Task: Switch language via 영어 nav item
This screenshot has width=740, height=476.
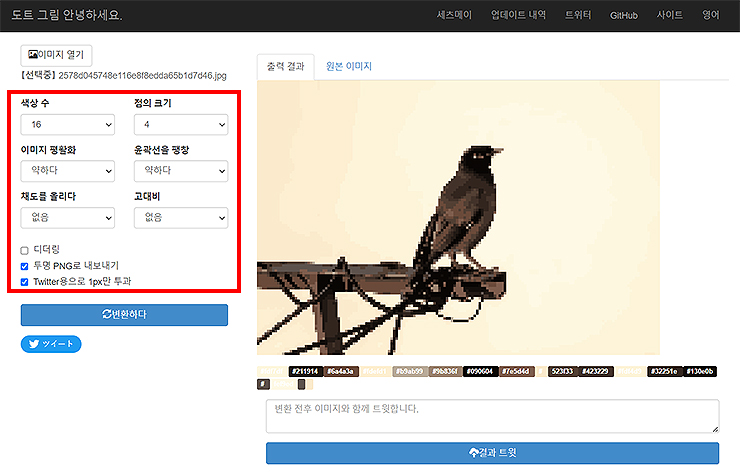Action: point(710,15)
